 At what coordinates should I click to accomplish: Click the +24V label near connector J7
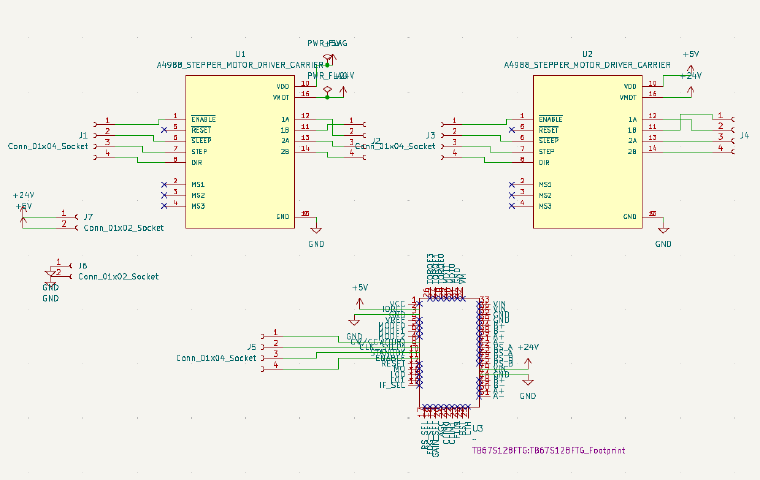pyautogui.click(x=23, y=195)
